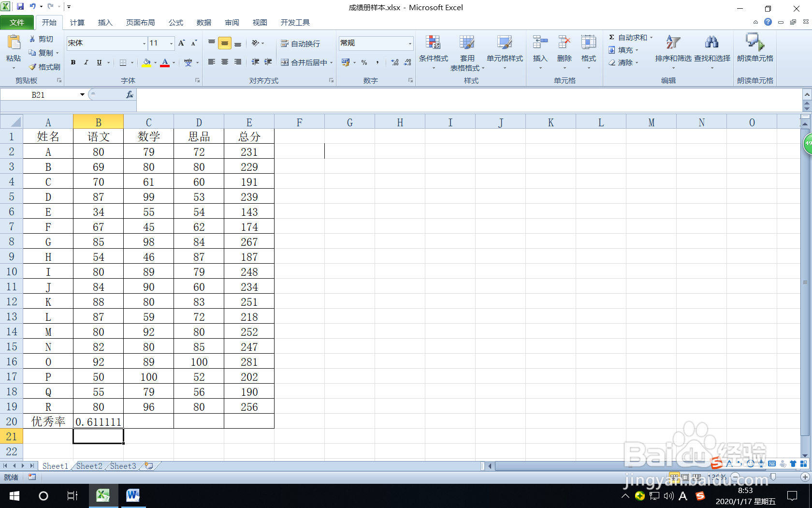Click Speak Cells (朗读单元格) icon
The image size is (812, 508).
pos(755,43)
